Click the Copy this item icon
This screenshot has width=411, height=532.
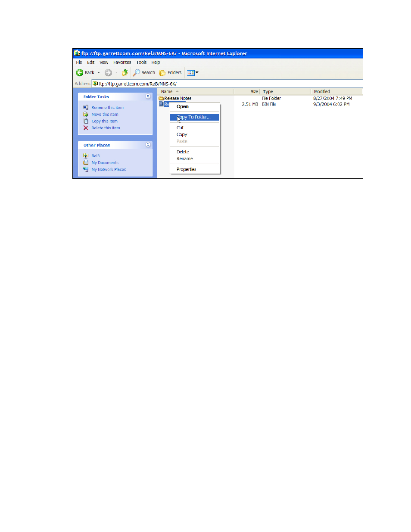coord(86,121)
